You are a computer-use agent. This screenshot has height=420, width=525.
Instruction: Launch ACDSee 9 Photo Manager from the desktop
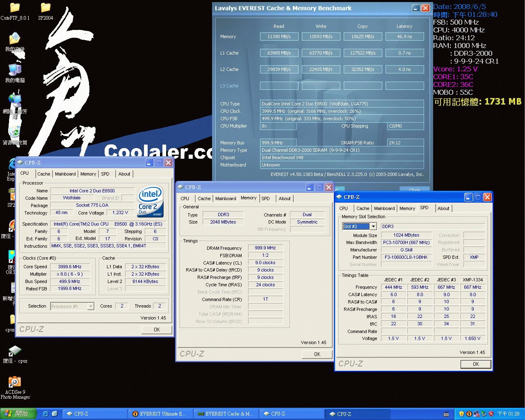coord(15,388)
